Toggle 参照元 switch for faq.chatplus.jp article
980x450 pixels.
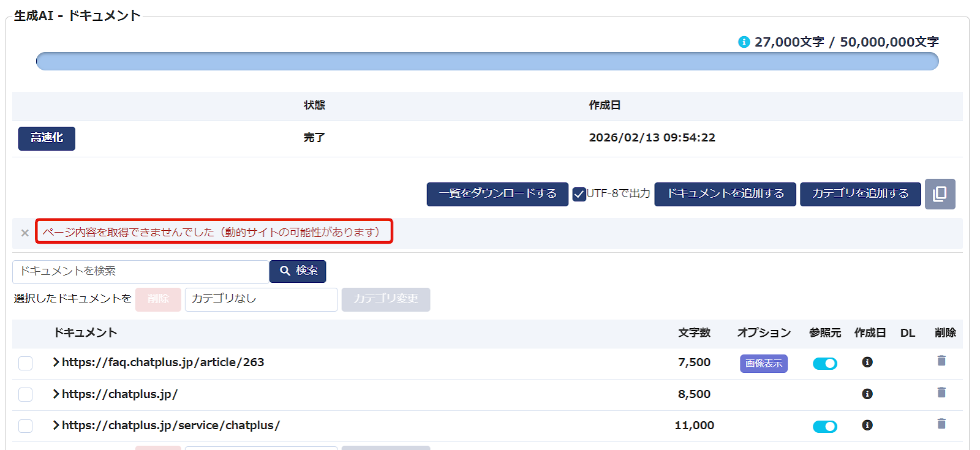pyautogui.click(x=824, y=364)
